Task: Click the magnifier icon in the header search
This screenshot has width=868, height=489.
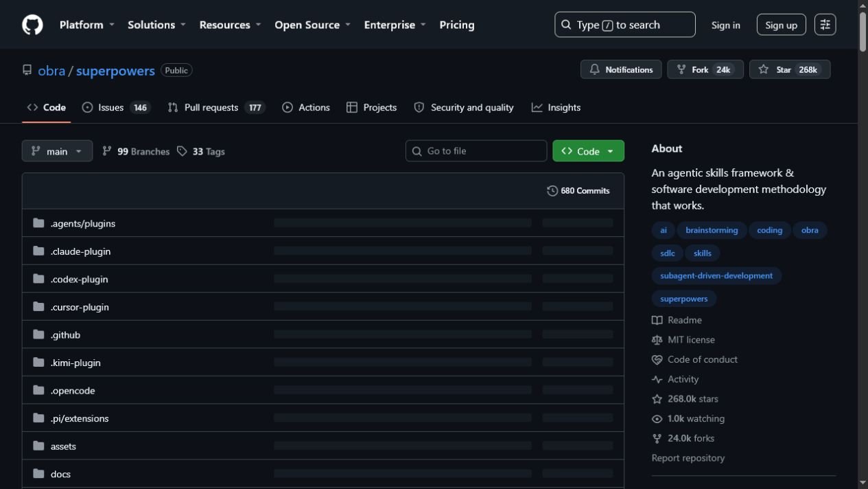Action: tap(566, 25)
